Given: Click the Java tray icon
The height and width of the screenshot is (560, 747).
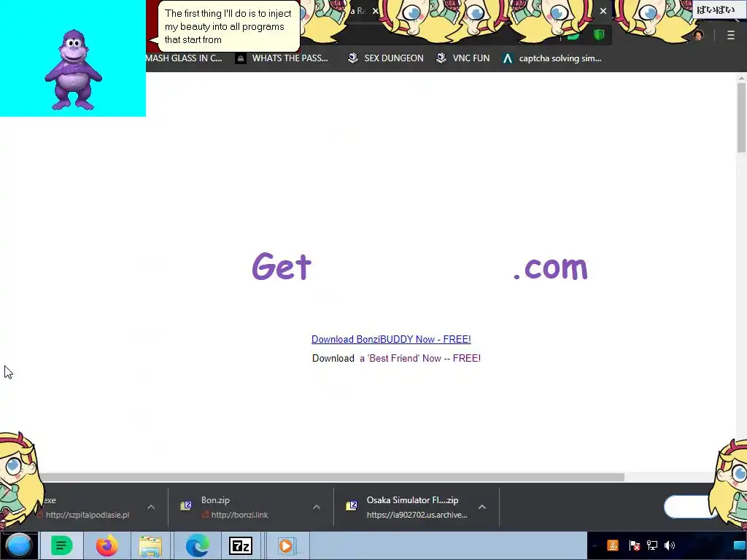Looking at the screenshot, I should [x=613, y=545].
